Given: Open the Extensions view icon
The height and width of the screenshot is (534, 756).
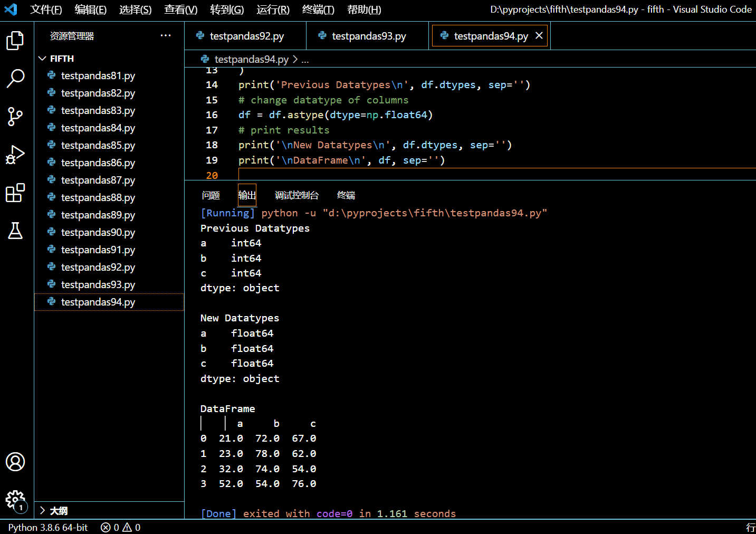Looking at the screenshot, I should pos(15,193).
